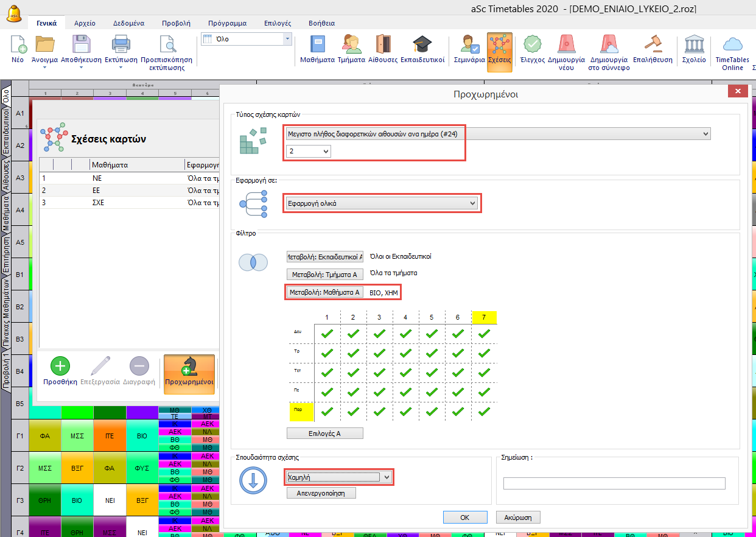Run the Έλεγχος check icon
756x537 pixels.
click(532, 45)
